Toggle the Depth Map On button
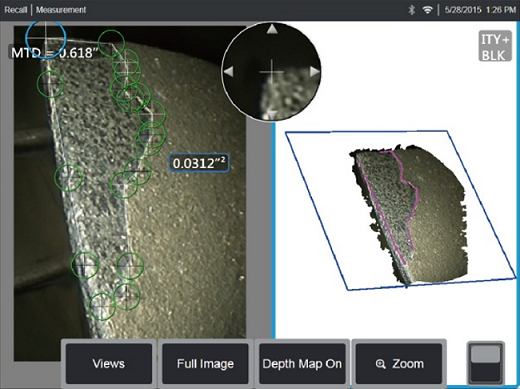 click(x=302, y=364)
